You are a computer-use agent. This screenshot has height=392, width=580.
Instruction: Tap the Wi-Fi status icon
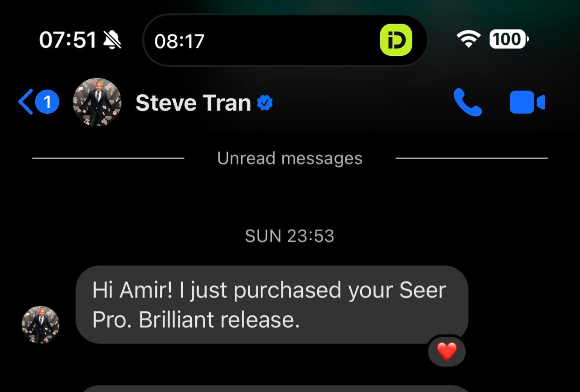click(x=469, y=40)
